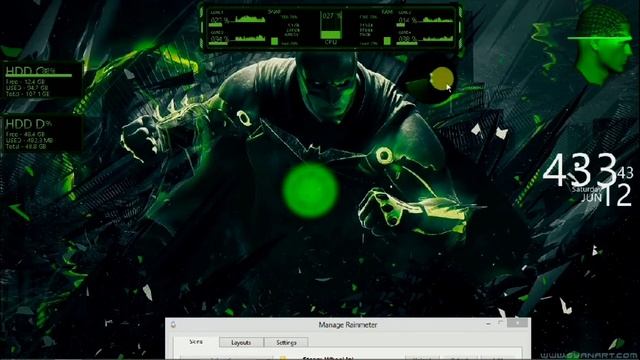The height and width of the screenshot is (360, 640).
Task: Click the central CPU usage bar meter
Action: point(331,25)
